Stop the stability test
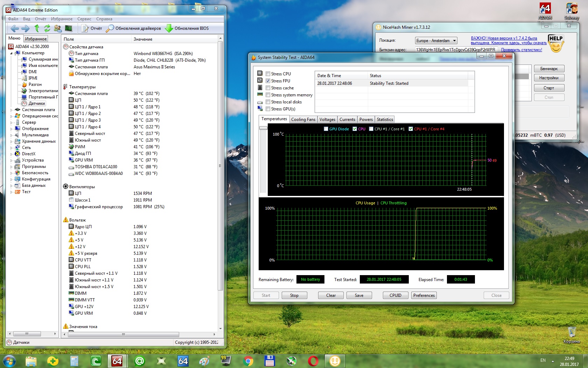The image size is (588, 368). coord(294,295)
